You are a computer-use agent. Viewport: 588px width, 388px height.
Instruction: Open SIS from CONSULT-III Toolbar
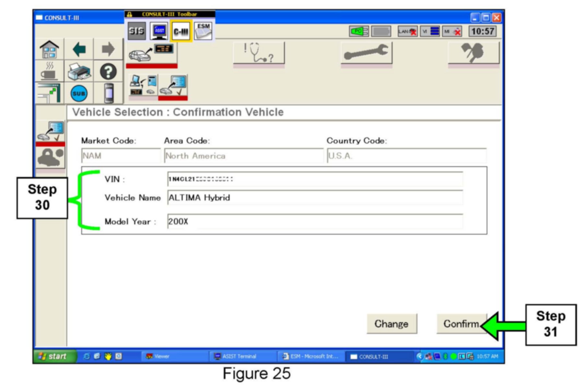(137, 31)
